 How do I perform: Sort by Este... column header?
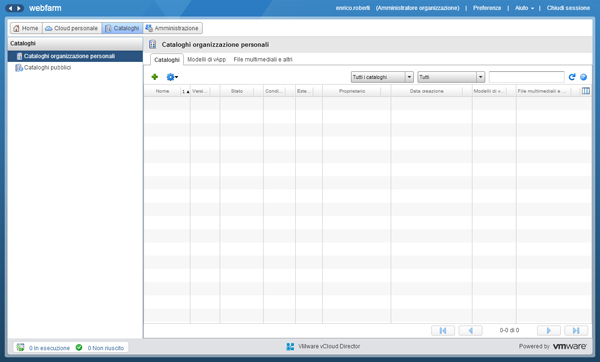(304, 91)
